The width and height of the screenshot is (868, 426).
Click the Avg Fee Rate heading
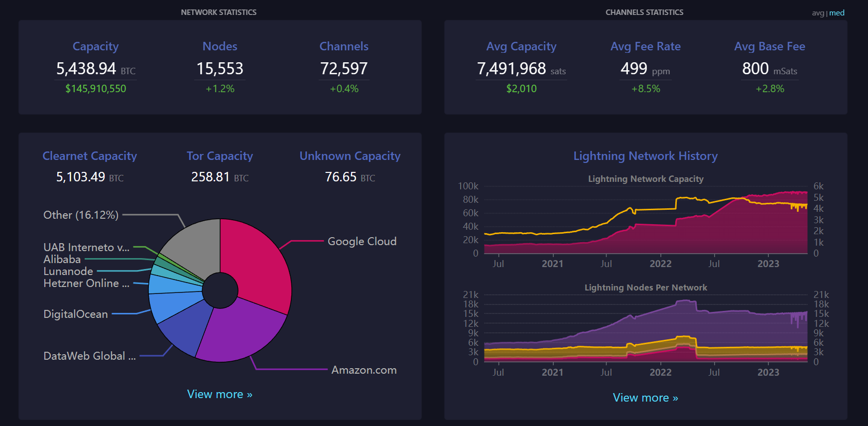click(645, 46)
